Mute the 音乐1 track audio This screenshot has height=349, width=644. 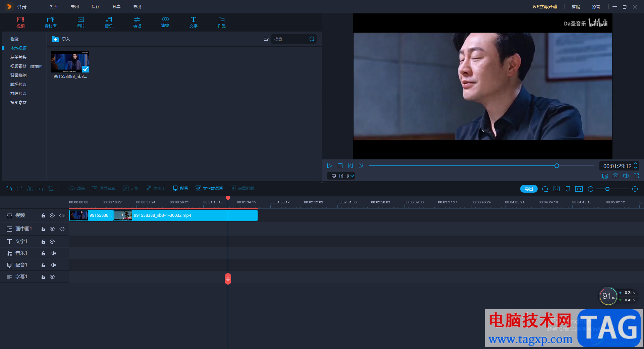[x=53, y=253]
